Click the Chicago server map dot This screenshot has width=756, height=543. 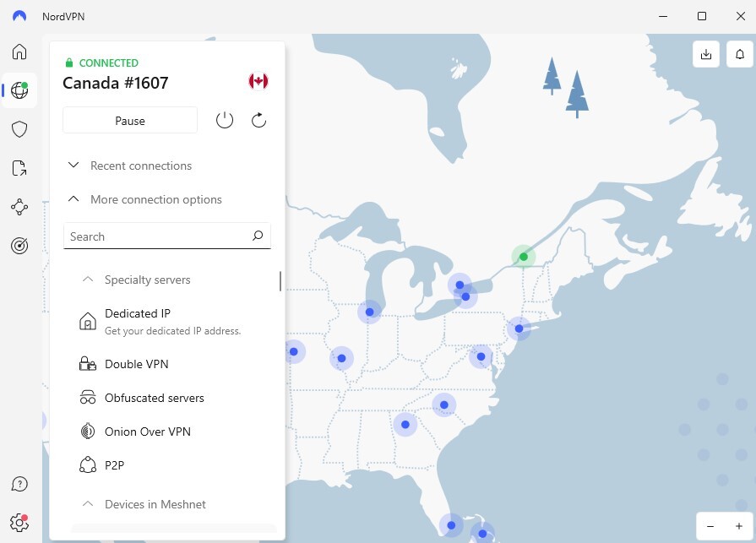(x=370, y=312)
